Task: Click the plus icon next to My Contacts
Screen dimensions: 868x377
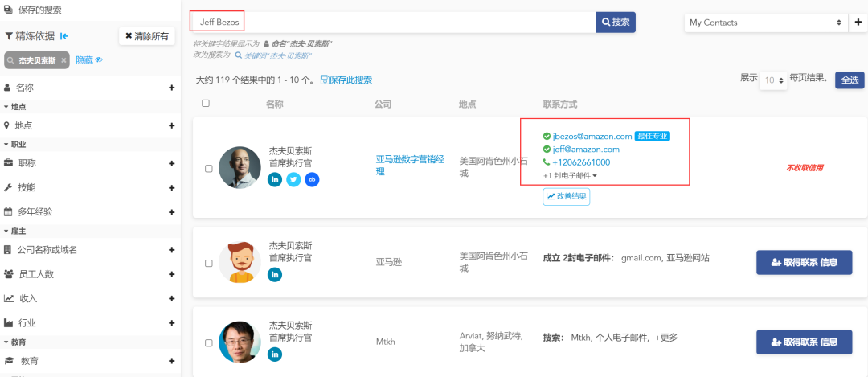Action: click(x=859, y=23)
